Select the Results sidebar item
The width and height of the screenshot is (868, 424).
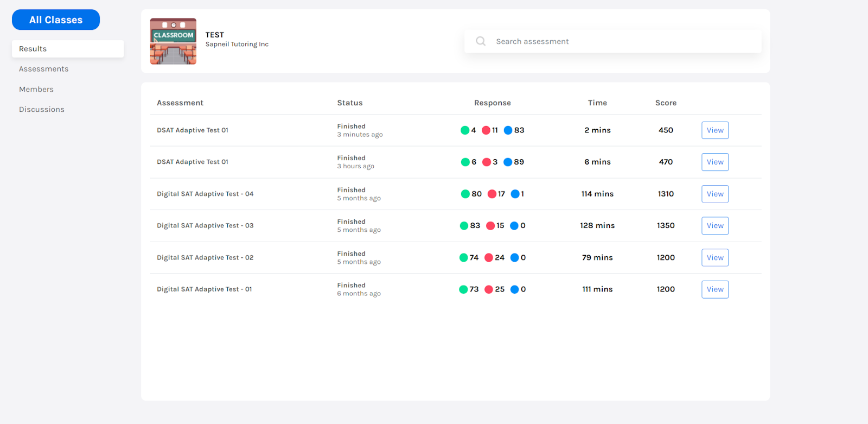[x=68, y=49]
